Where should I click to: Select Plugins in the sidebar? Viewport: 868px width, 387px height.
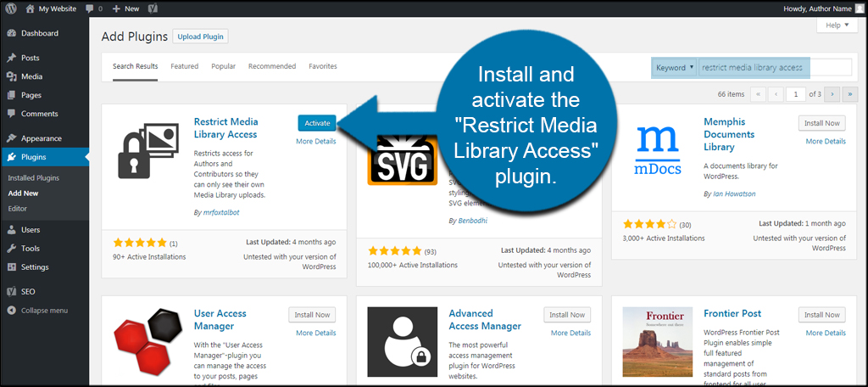click(x=44, y=157)
